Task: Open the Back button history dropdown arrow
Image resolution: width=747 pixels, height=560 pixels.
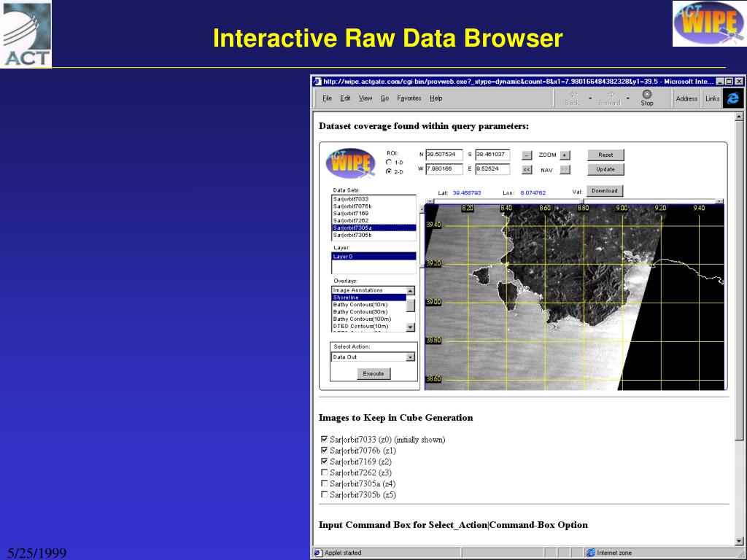Action: [x=590, y=98]
